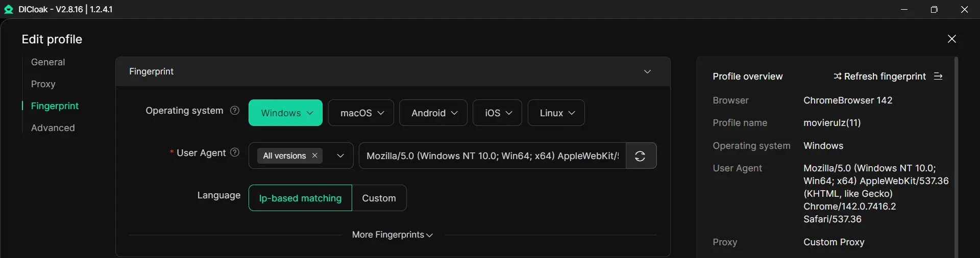This screenshot has width=980, height=258.
Task: Switch Language to Custom
Action: tap(379, 198)
